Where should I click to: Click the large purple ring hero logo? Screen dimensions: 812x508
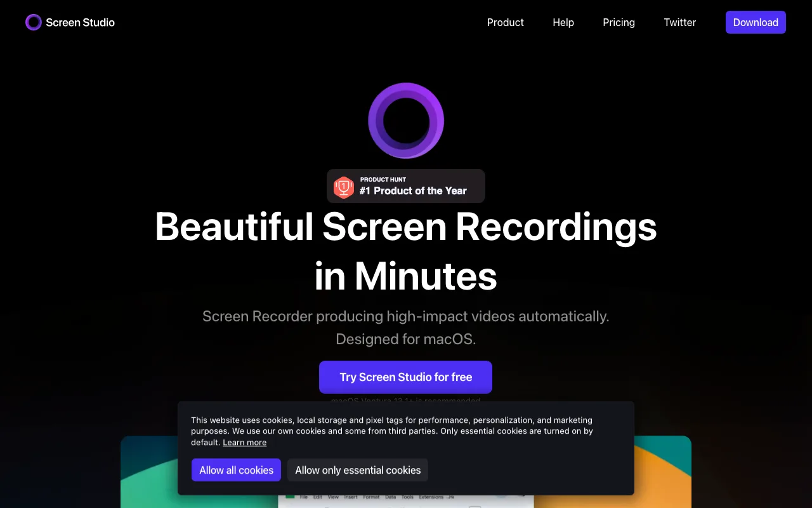point(406,121)
